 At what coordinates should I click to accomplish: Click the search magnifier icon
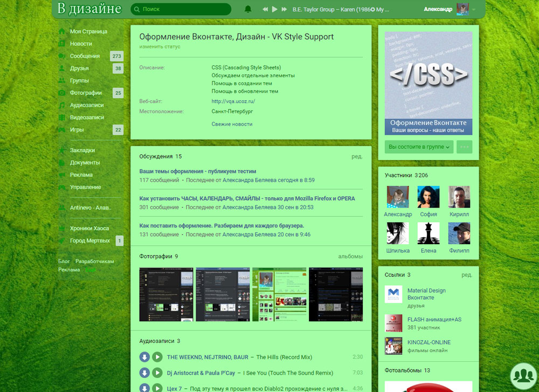pyautogui.click(x=137, y=9)
